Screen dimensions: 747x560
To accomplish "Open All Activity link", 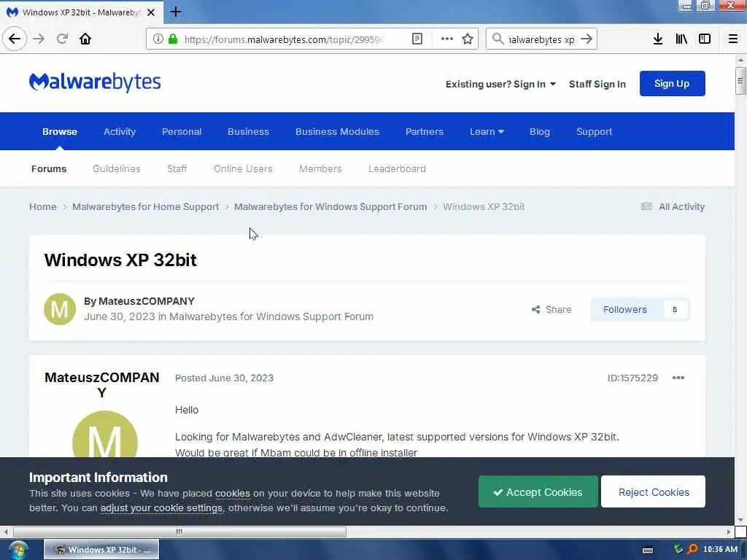I will coord(673,206).
